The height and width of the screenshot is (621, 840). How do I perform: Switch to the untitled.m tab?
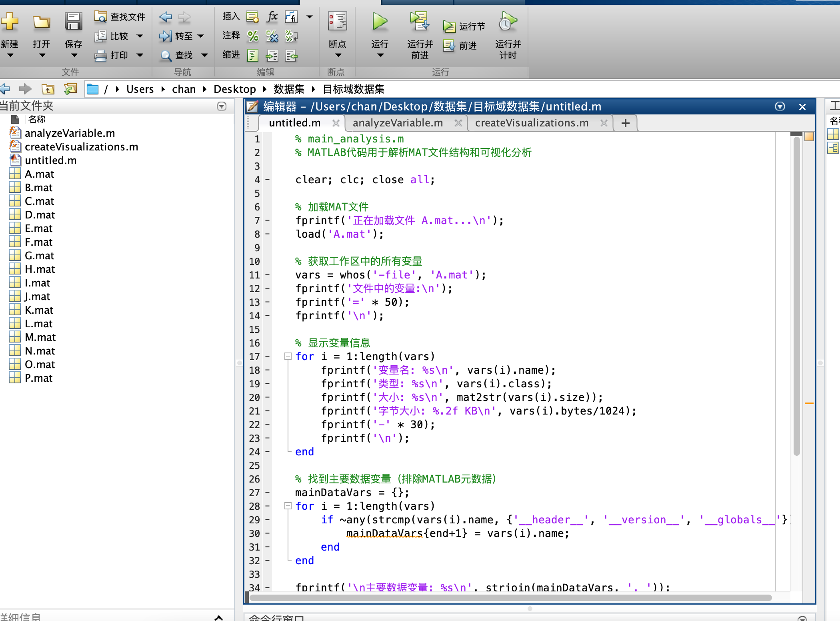294,123
